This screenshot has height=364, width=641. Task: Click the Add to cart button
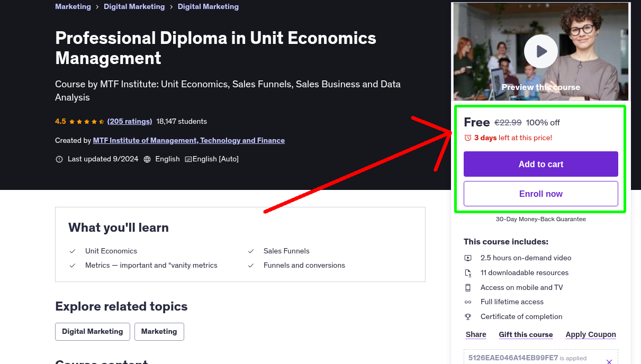click(541, 164)
